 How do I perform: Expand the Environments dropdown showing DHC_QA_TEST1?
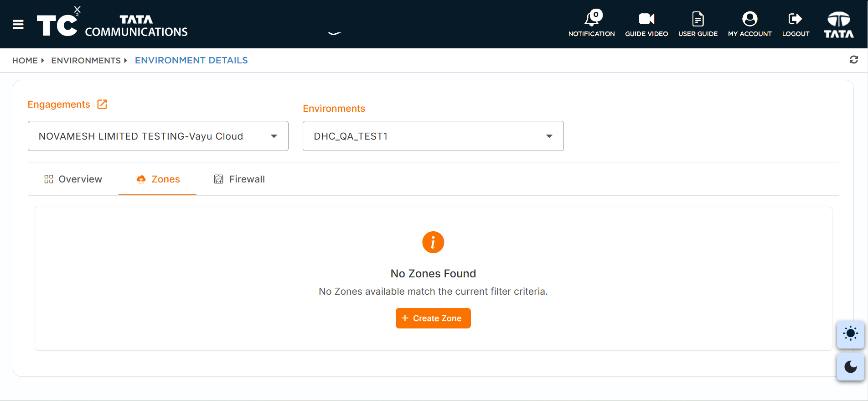coord(433,136)
